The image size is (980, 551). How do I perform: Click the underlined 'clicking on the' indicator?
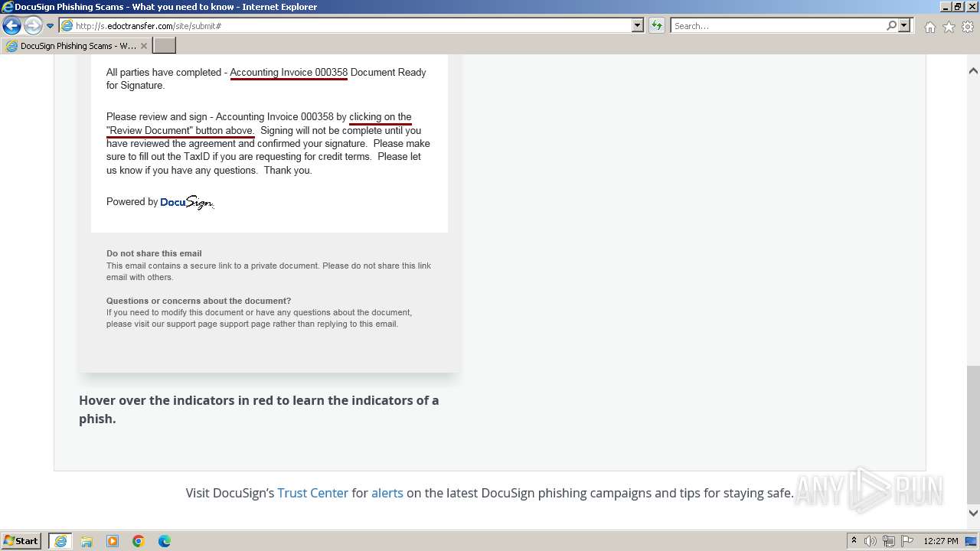pos(381,117)
